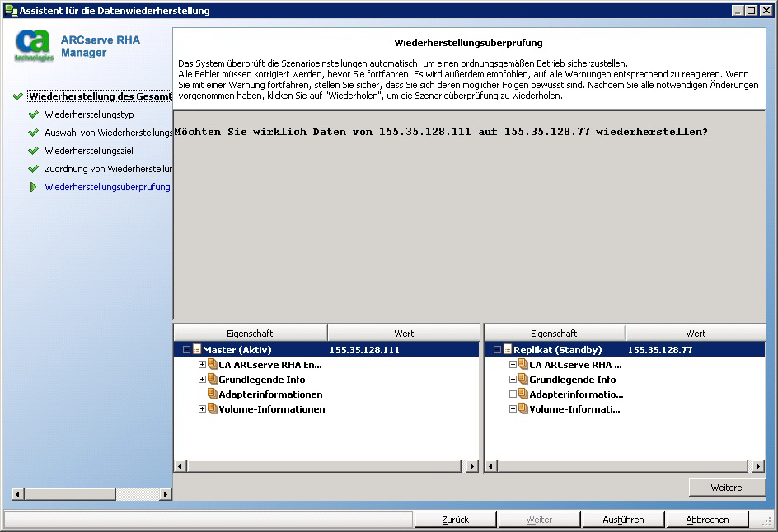This screenshot has height=532, width=778.
Task: Click Master IP value 155.35.128.111
Action: (x=364, y=349)
